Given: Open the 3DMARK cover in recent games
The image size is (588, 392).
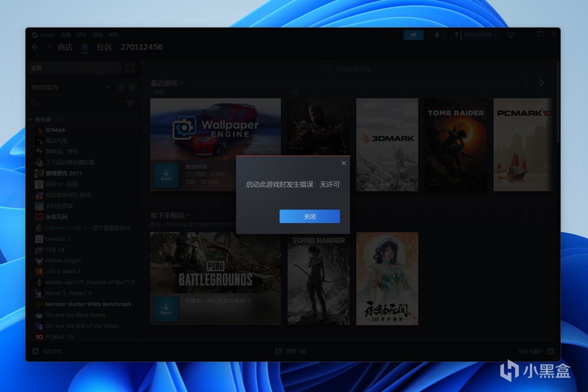Looking at the screenshot, I should click(x=387, y=145).
